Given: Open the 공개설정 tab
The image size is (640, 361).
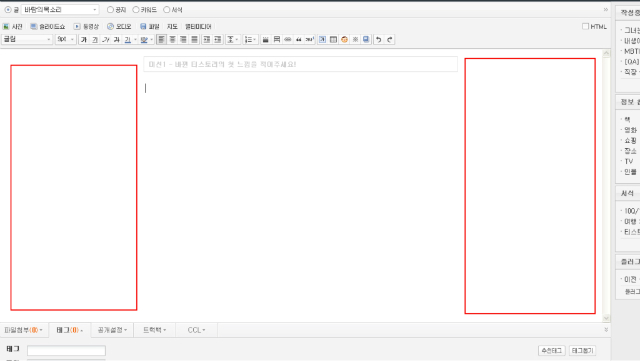Looking at the screenshot, I should 112,330.
